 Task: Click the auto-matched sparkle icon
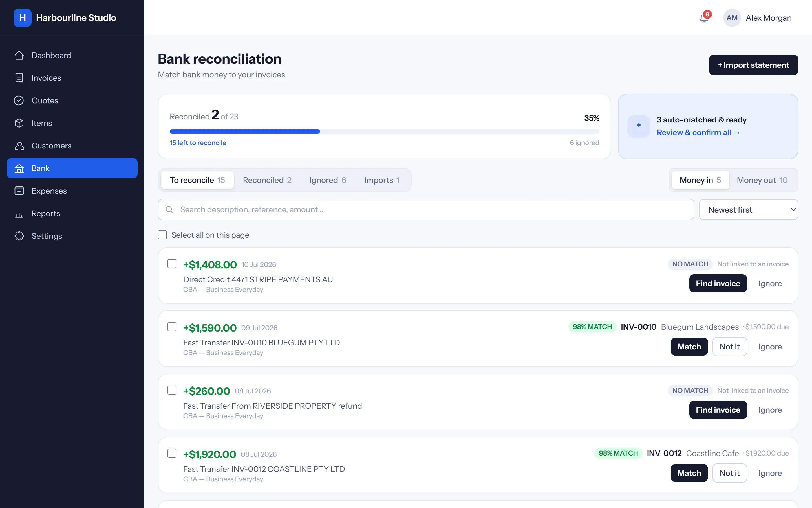coord(639,126)
